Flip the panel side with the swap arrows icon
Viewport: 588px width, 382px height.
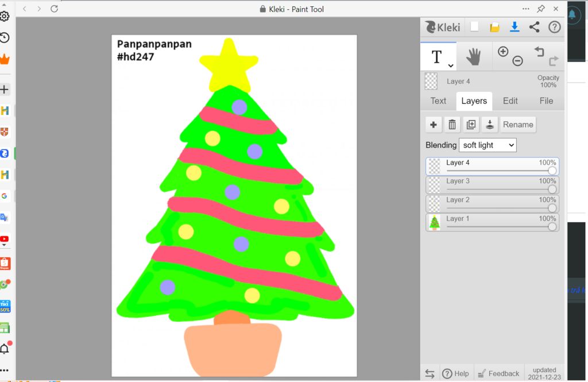pos(430,374)
